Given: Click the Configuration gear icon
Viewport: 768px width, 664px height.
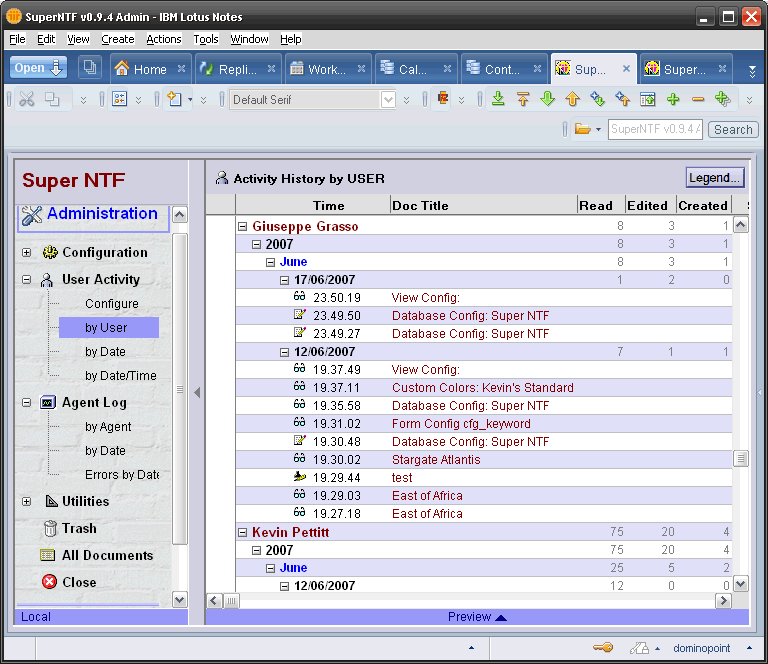Looking at the screenshot, I should pos(50,252).
